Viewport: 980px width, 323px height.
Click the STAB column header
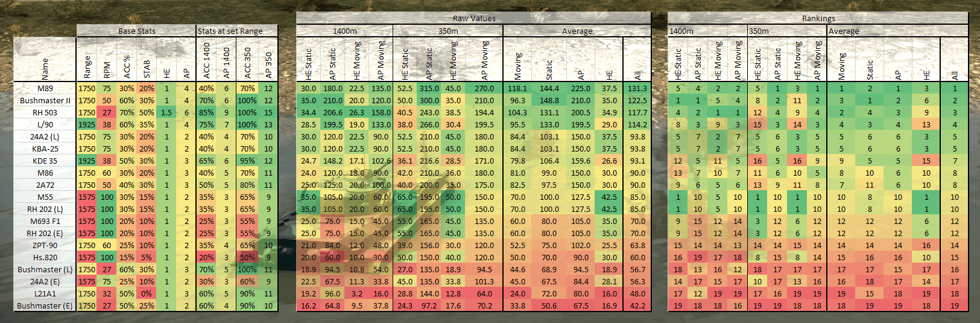[x=147, y=59]
